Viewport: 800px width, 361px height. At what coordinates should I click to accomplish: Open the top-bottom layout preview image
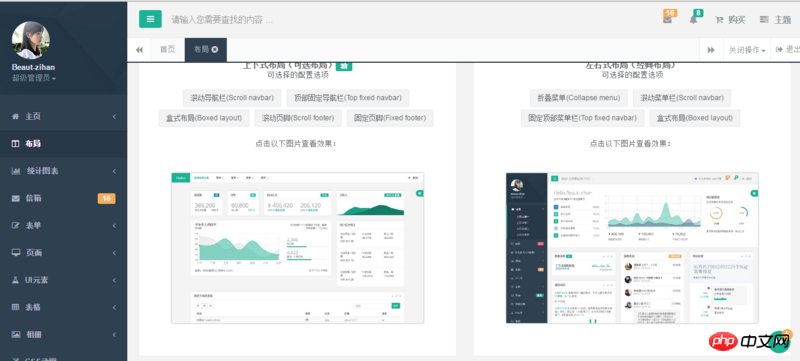[x=297, y=248]
